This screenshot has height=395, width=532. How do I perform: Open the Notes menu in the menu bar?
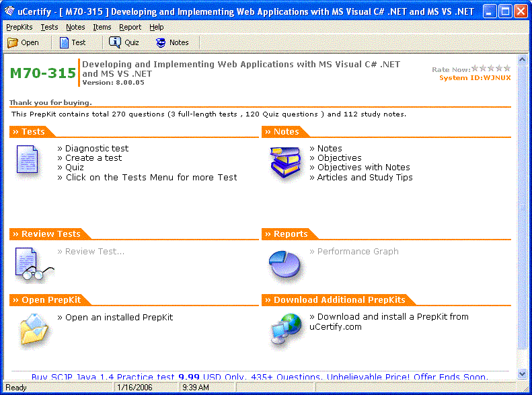point(75,27)
